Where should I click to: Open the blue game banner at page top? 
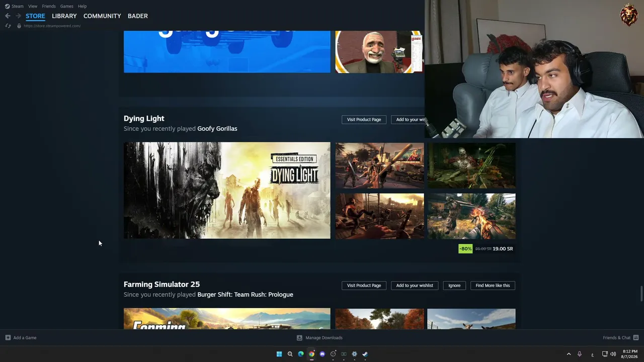click(x=227, y=52)
